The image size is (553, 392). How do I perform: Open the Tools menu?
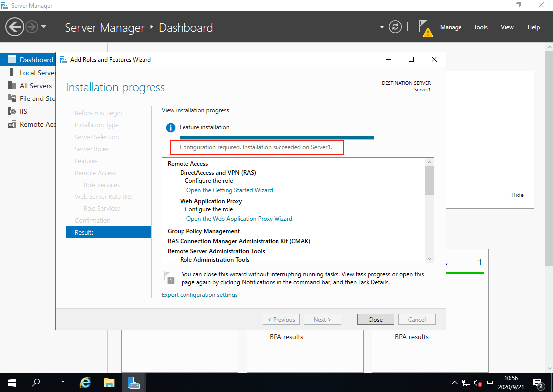click(480, 27)
